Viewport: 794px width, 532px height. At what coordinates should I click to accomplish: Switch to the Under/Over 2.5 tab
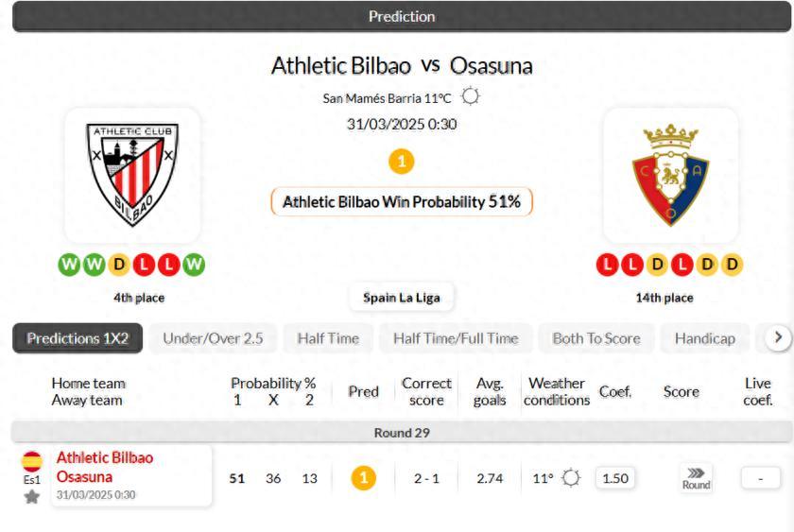213,338
